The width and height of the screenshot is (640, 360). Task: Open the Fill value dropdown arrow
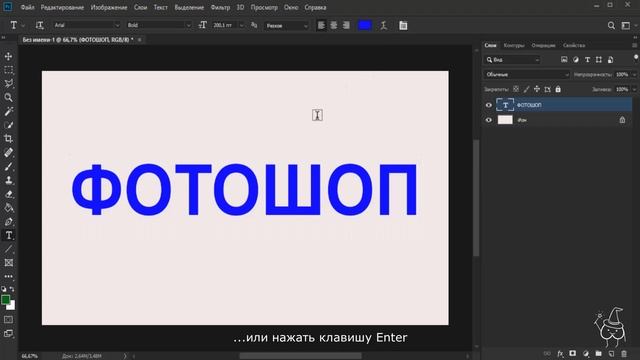(633, 89)
